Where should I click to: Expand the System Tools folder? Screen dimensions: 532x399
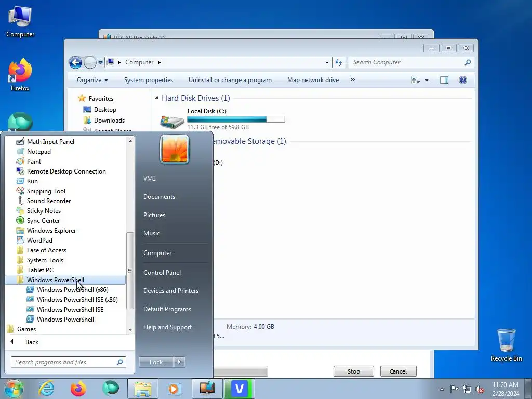coord(45,260)
